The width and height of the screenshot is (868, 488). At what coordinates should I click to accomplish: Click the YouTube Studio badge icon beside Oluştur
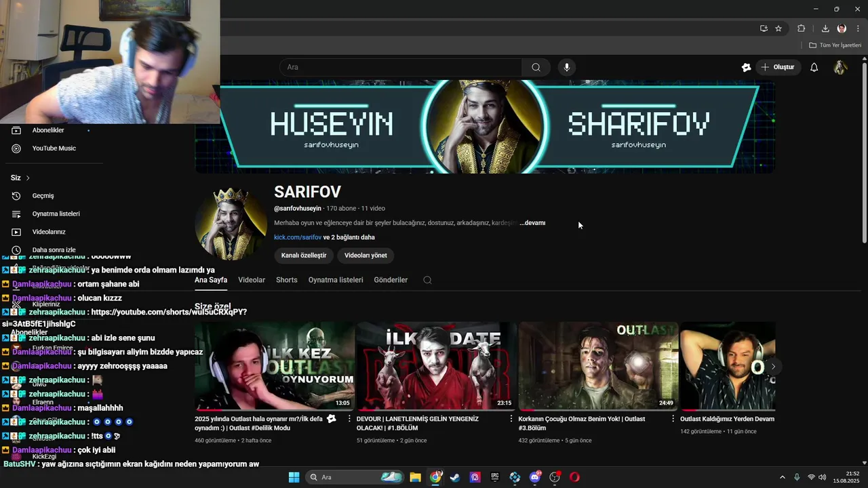pos(747,67)
